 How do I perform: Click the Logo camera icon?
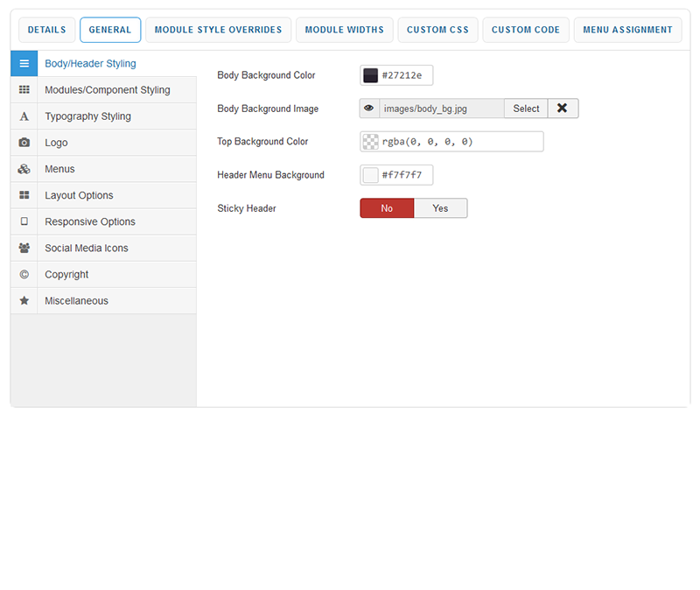[x=24, y=143]
